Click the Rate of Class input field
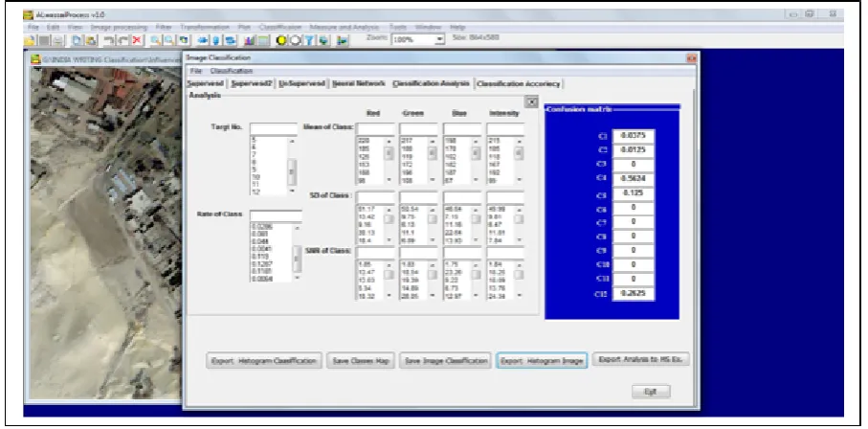 (x=276, y=215)
